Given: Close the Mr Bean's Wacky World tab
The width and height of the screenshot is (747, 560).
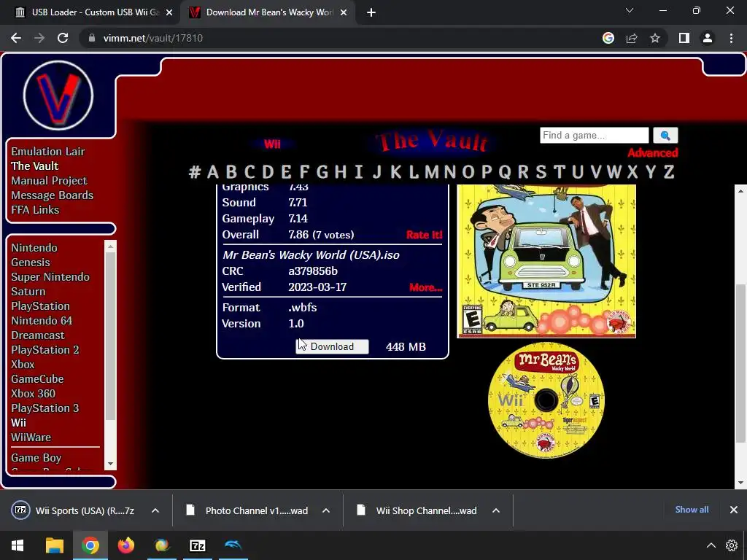Looking at the screenshot, I should coord(344,12).
